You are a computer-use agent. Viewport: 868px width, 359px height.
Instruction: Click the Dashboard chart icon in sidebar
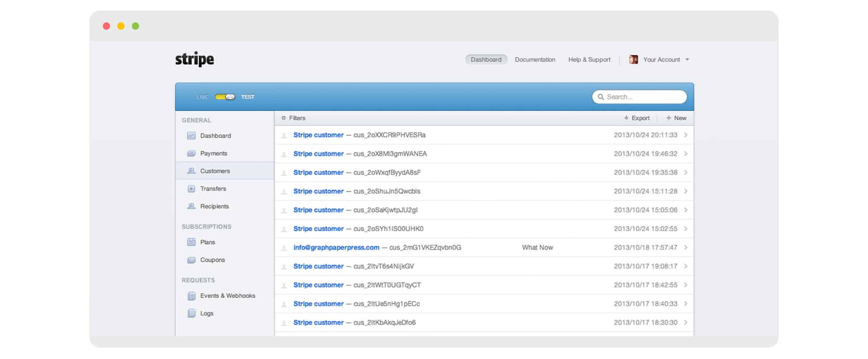tap(191, 136)
